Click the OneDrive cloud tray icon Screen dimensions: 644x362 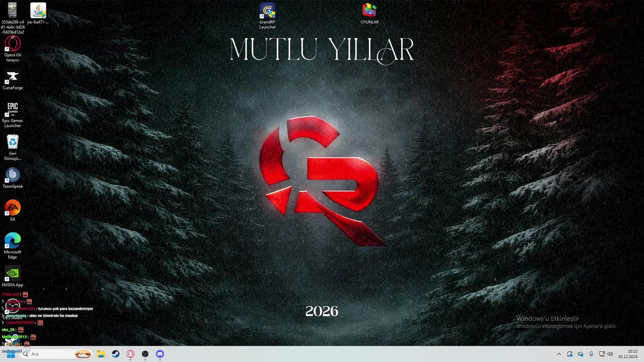point(580,354)
